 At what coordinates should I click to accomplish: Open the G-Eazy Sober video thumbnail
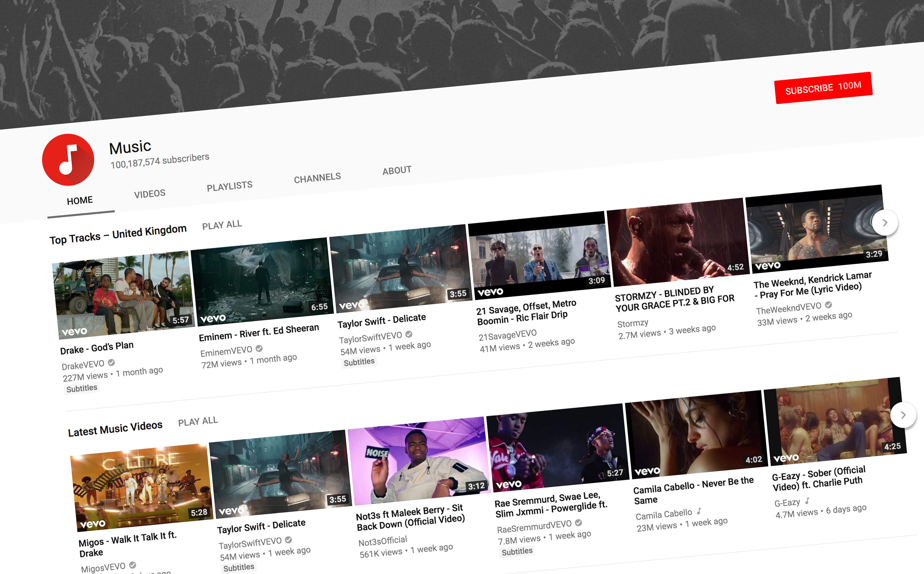click(835, 421)
